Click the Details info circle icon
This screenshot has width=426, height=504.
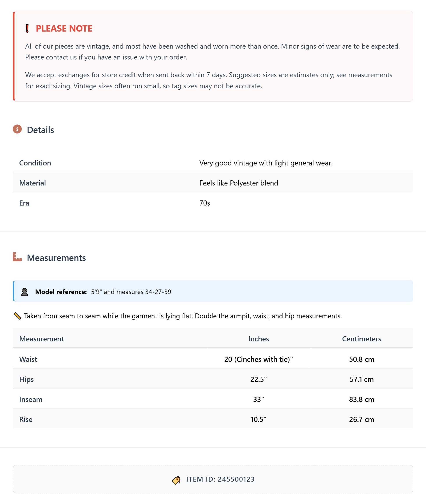(x=17, y=129)
